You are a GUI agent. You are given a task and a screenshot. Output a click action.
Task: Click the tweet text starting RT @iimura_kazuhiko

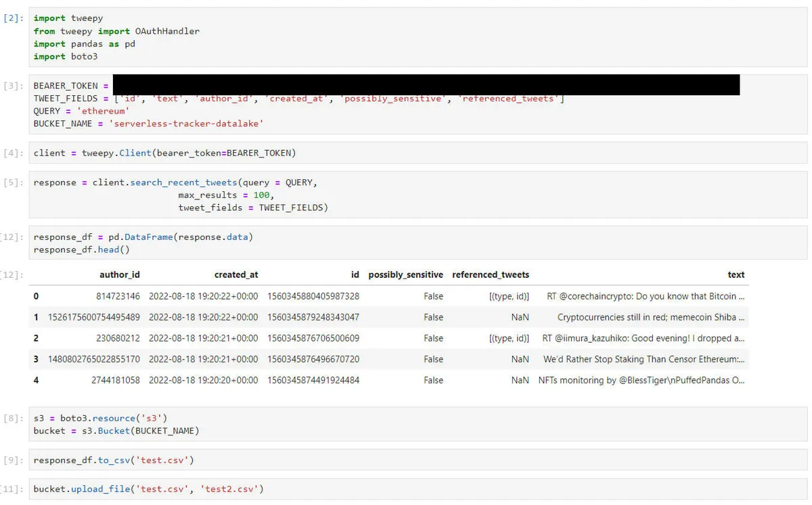point(644,338)
